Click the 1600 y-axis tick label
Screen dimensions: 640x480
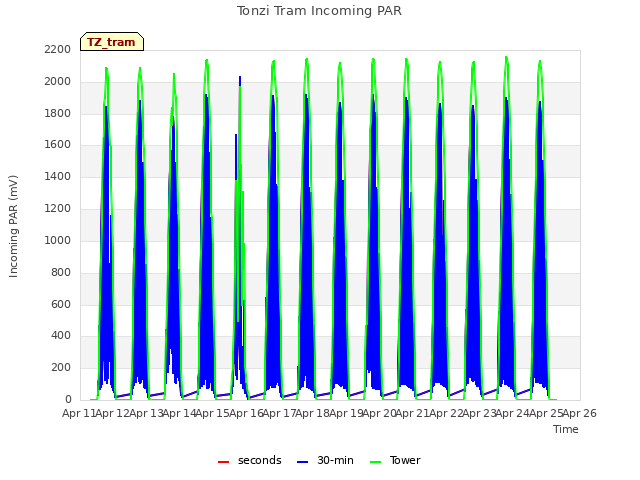[x=58, y=145]
